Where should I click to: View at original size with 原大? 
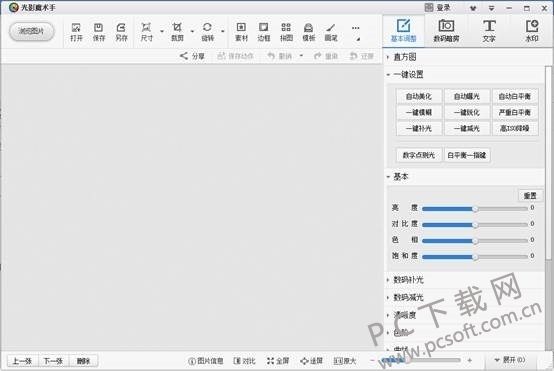345,361
